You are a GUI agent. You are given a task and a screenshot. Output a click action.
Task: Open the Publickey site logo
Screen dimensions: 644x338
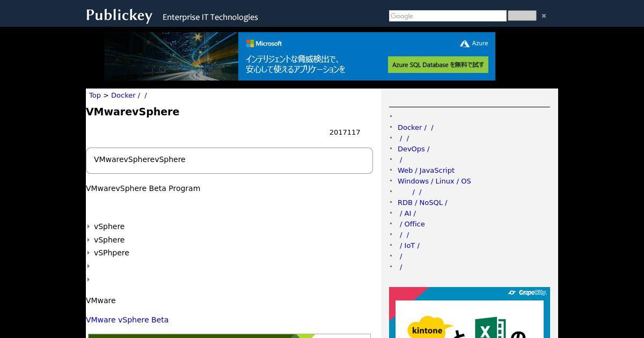[119, 15]
